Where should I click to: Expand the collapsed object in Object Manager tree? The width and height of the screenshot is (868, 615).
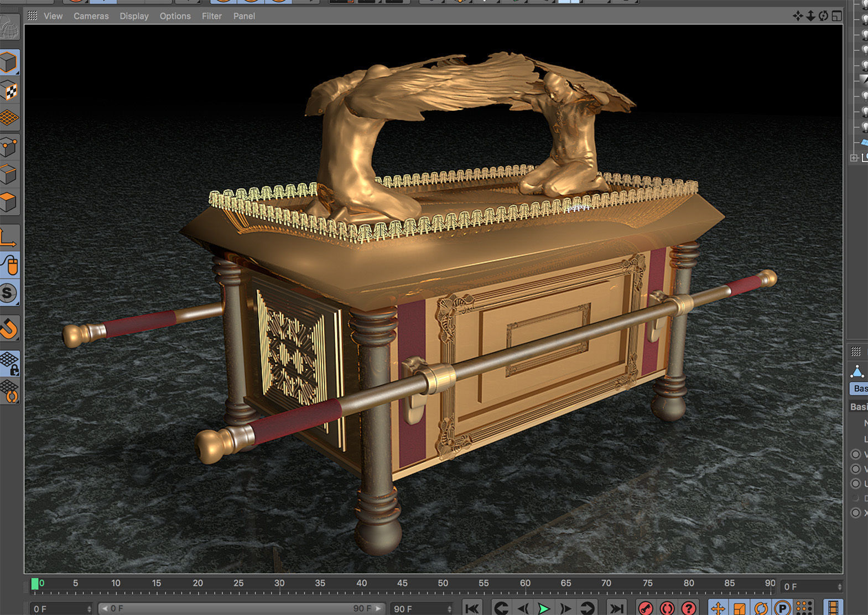(x=854, y=158)
